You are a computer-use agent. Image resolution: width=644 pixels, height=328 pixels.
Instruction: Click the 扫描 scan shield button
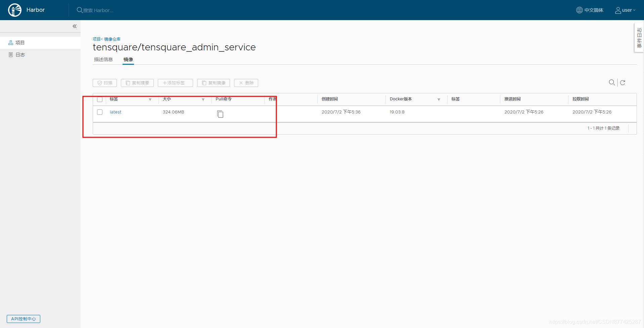[105, 83]
